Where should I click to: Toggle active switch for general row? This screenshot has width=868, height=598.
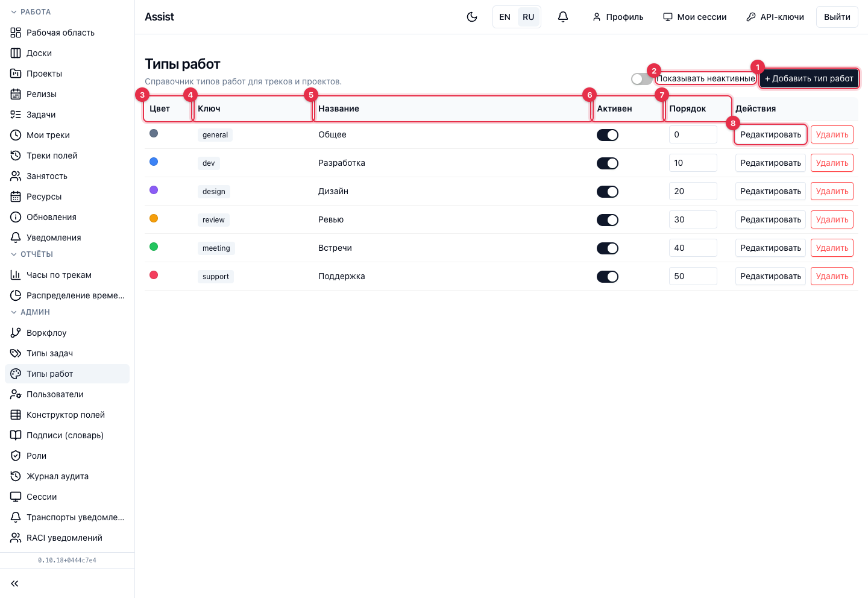pyautogui.click(x=608, y=135)
